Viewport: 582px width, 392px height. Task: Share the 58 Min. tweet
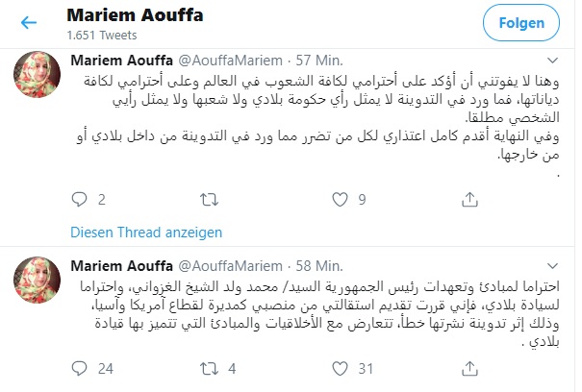coord(462,366)
